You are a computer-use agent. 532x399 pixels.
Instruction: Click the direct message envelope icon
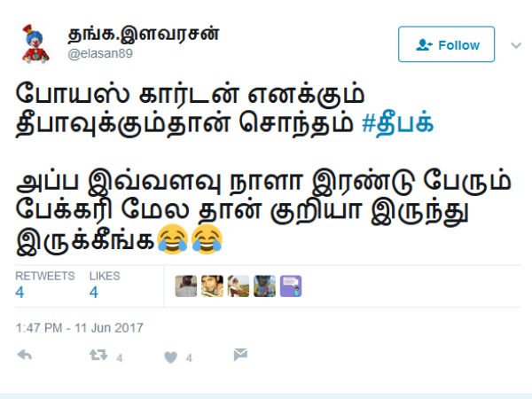pyautogui.click(x=240, y=354)
